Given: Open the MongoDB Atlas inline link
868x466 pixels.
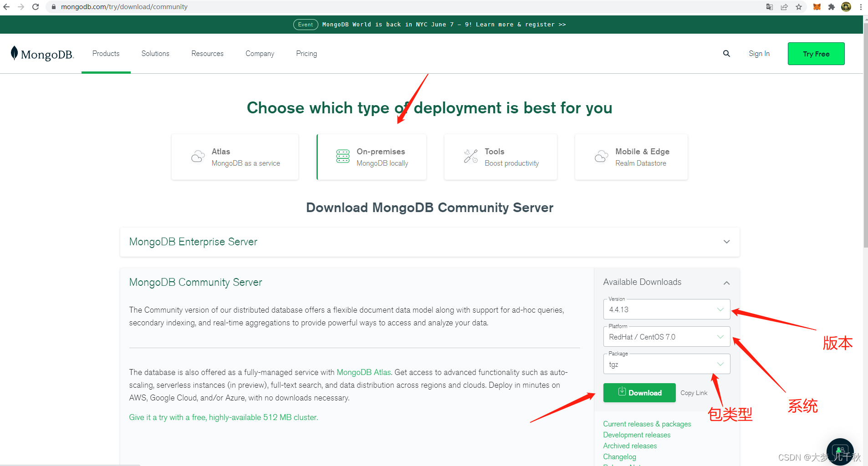Looking at the screenshot, I should 364,372.
